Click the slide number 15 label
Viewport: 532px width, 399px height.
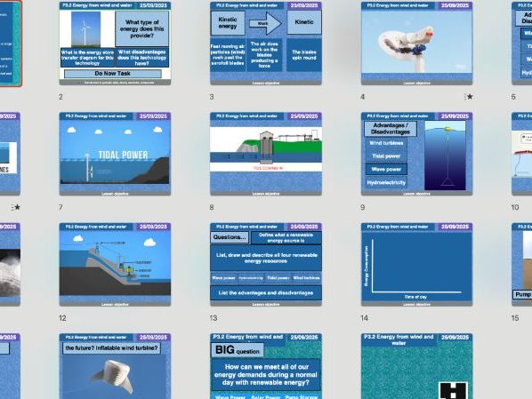[x=515, y=318]
